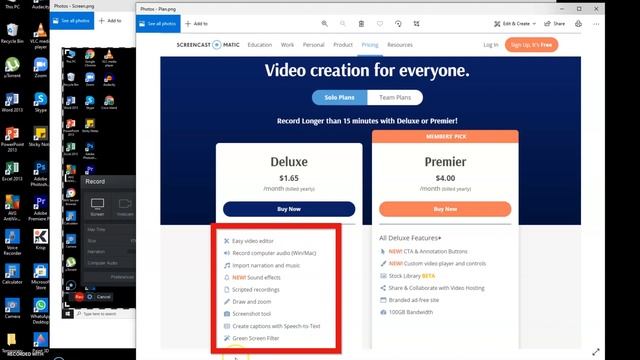640x360 pixels.
Task: Open Excel 2013 desktop shortcut
Action: (x=12, y=171)
